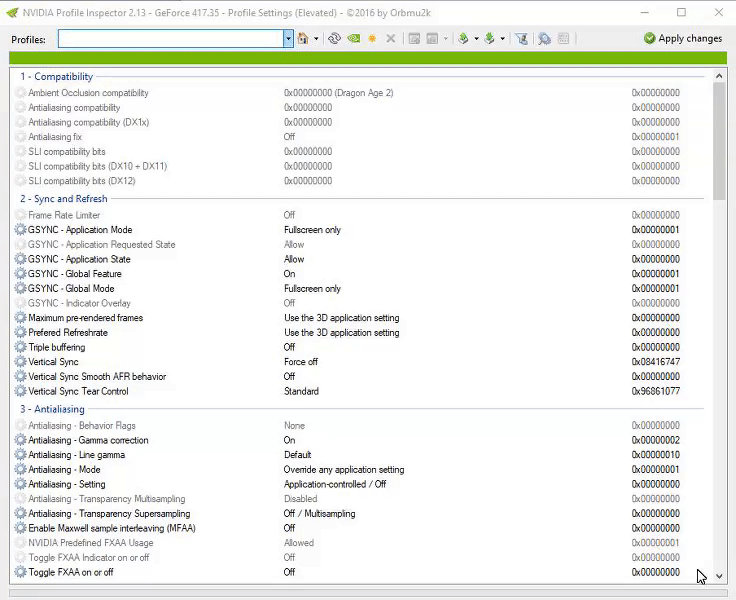Toggle the customized settings filter icon

coord(521,38)
